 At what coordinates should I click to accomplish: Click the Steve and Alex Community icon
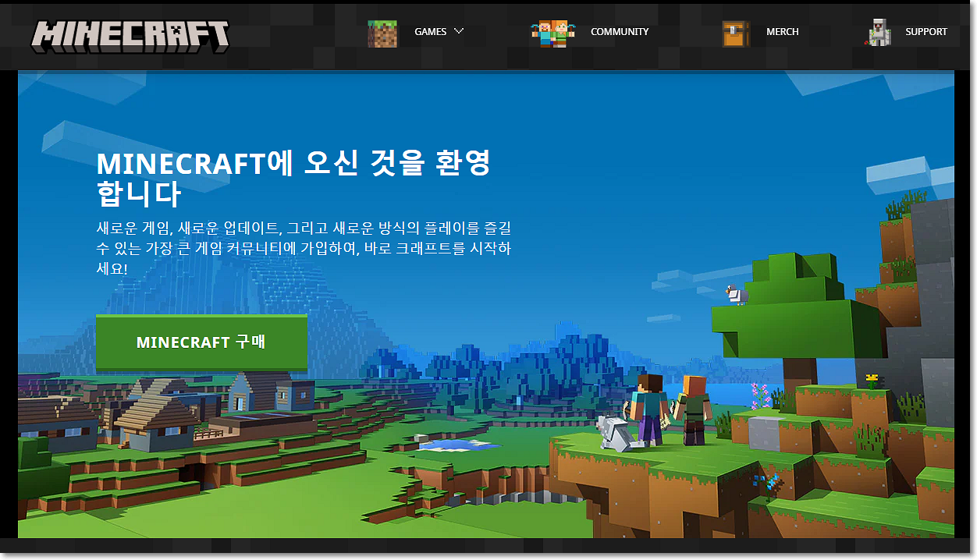(552, 34)
